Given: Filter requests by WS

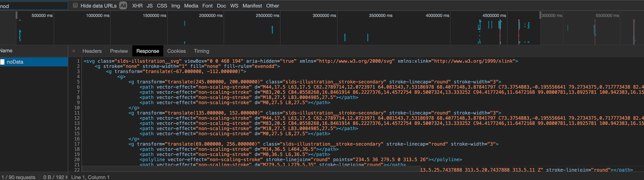Looking at the screenshot, I should click(234, 5).
